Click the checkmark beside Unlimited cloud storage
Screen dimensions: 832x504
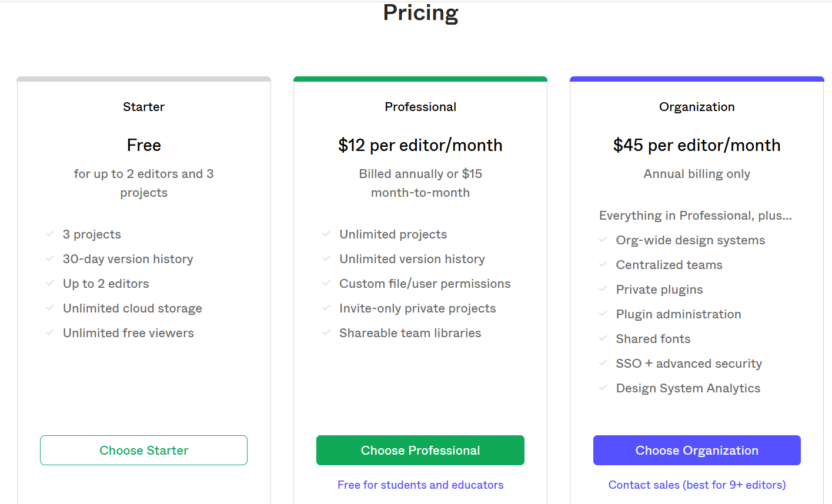pyautogui.click(x=50, y=308)
